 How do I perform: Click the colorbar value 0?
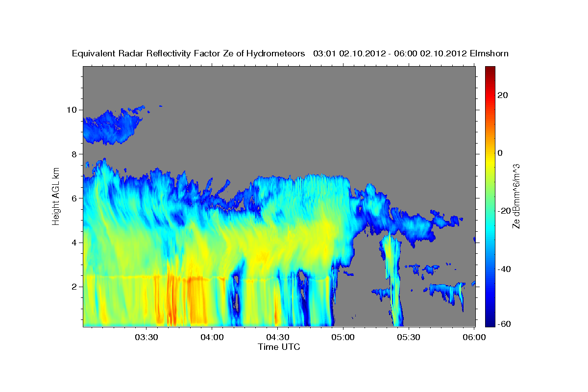pyautogui.click(x=500, y=153)
